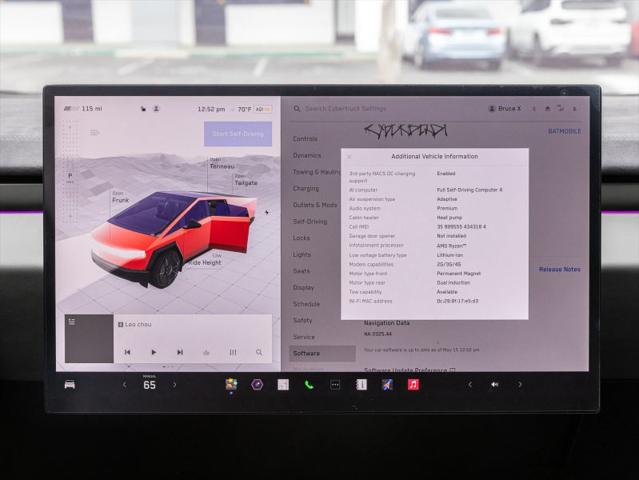Open the Dynamics settings section
The height and width of the screenshot is (480, 639).
click(307, 156)
